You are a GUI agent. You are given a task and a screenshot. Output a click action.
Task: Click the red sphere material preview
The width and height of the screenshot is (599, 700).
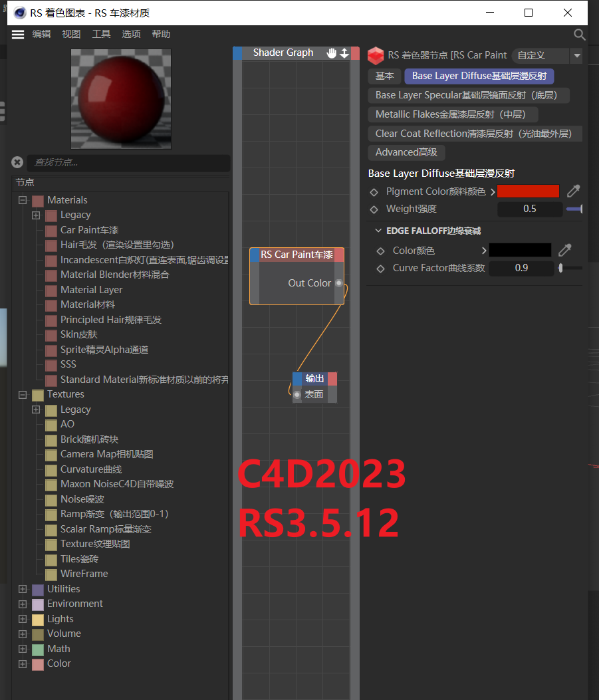click(121, 99)
